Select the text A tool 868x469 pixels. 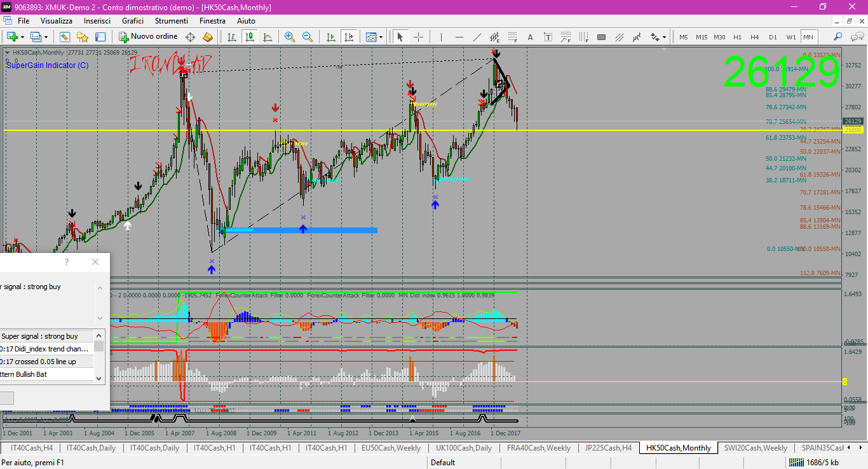coord(530,37)
